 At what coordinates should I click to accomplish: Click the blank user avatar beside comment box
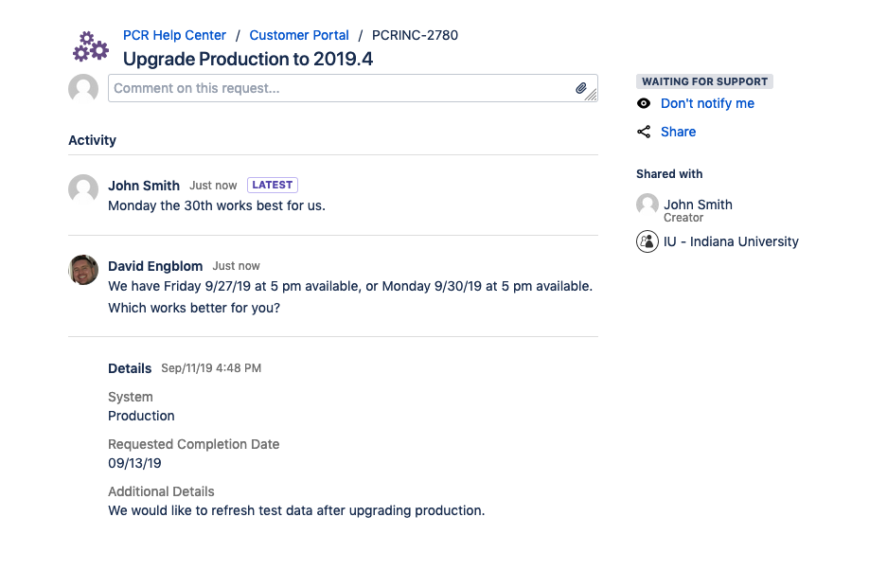[83, 89]
